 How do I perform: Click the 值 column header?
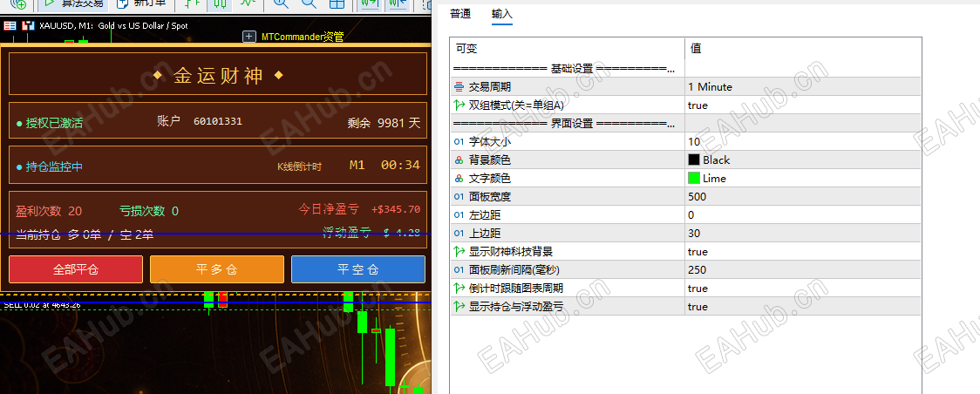tap(803, 48)
